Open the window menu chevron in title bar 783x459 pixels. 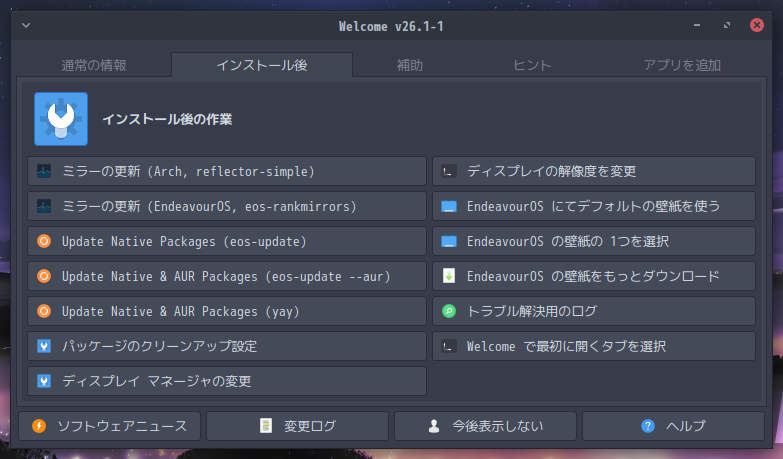(26, 25)
